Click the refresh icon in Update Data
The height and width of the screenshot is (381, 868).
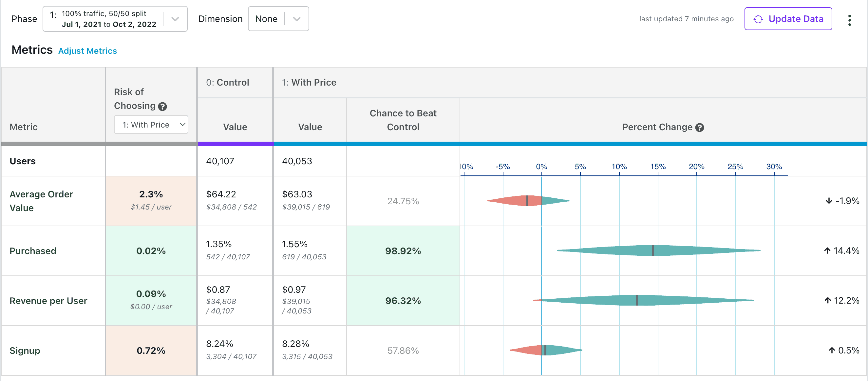(x=758, y=20)
